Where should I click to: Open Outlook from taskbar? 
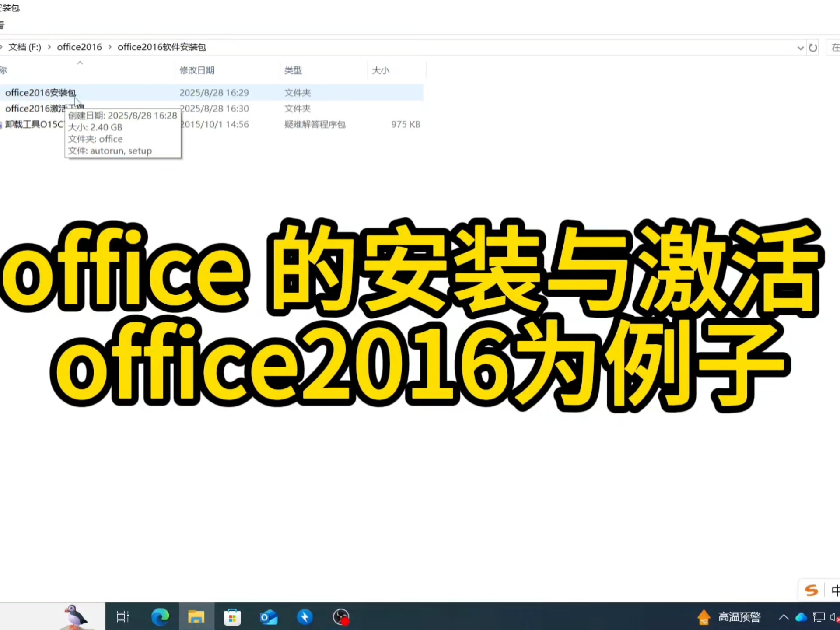269,617
